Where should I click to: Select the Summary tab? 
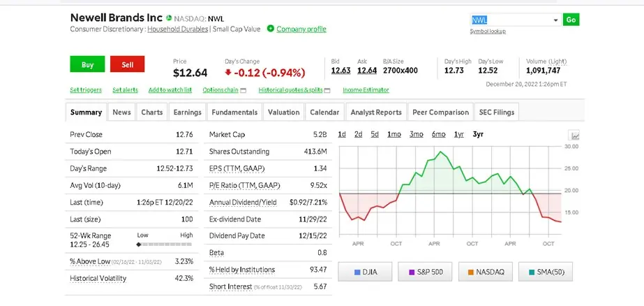point(86,112)
